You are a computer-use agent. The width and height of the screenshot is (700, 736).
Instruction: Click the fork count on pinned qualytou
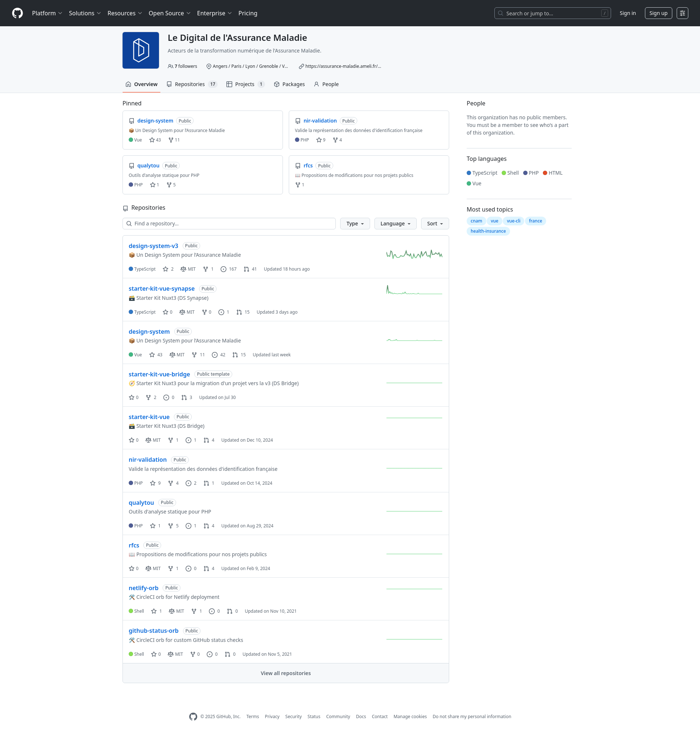tap(171, 185)
